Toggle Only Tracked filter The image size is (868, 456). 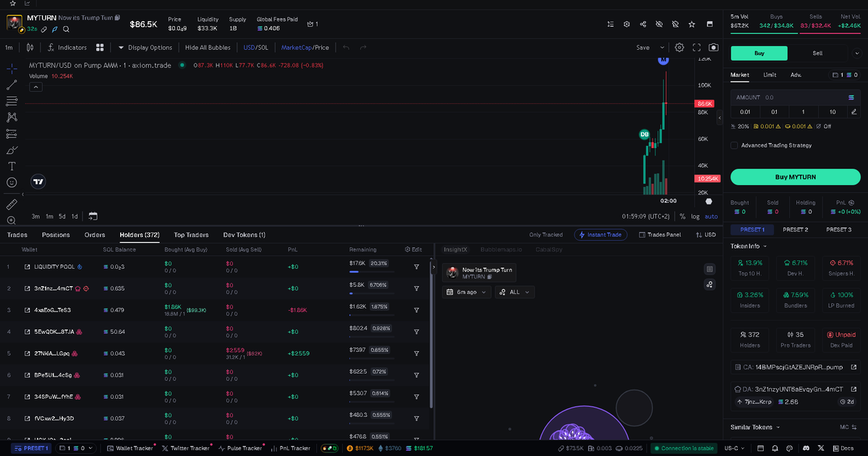click(545, 235)
